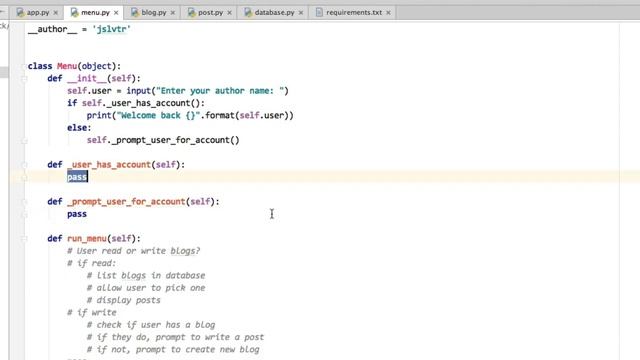Click the blog.py Python file icon
Screen dimensions: 640x360
(135, 13)
